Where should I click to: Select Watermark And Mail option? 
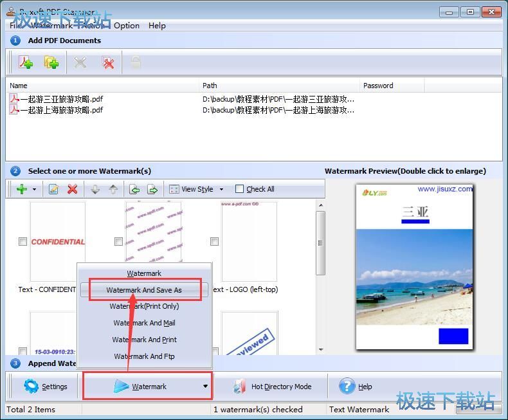coord(144,323)
